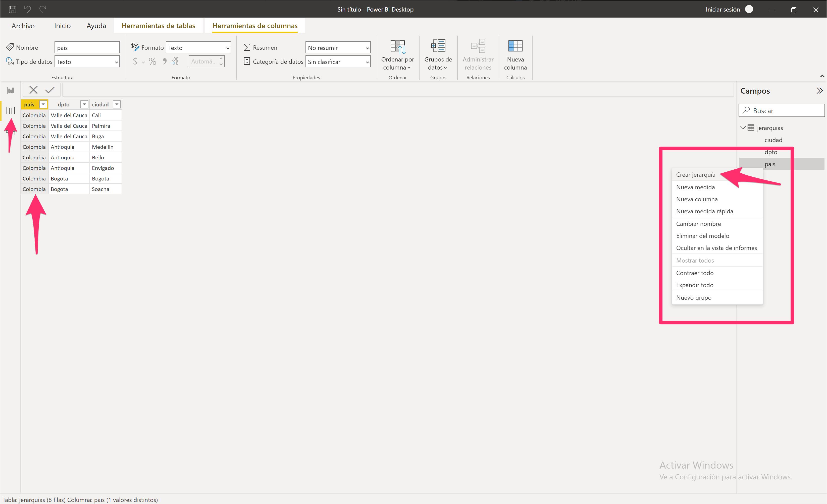Click the Ordenar por columna icon

(x=398, y=46)
